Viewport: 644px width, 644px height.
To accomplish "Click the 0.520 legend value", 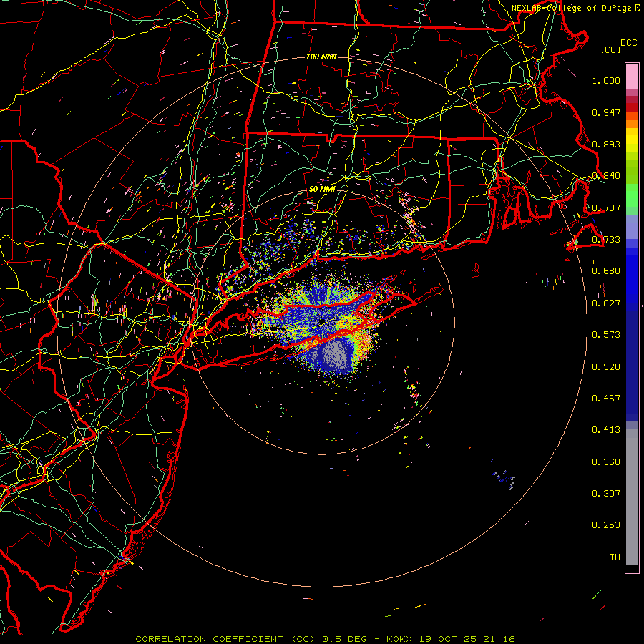I will [606, 367].
